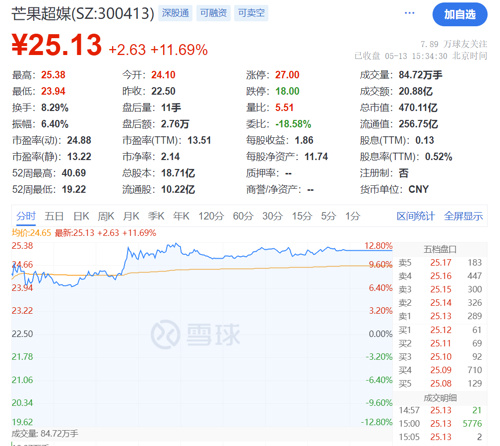500x446 pixels.
Task: Click the 跌停 value 18.00
Action: tap(287, 91)
